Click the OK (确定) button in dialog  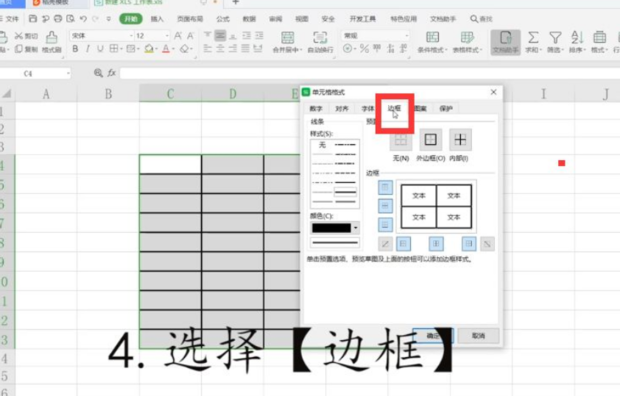433,335
